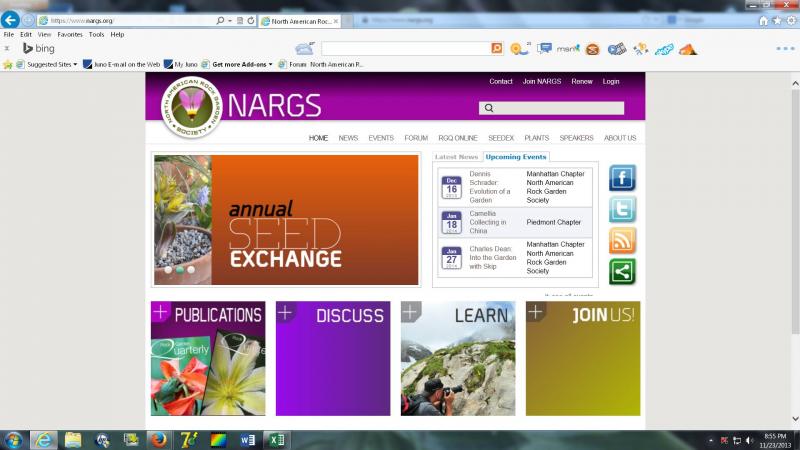Launch Firefox from the taskbar
800x450 pixels.
click(158, 439)
